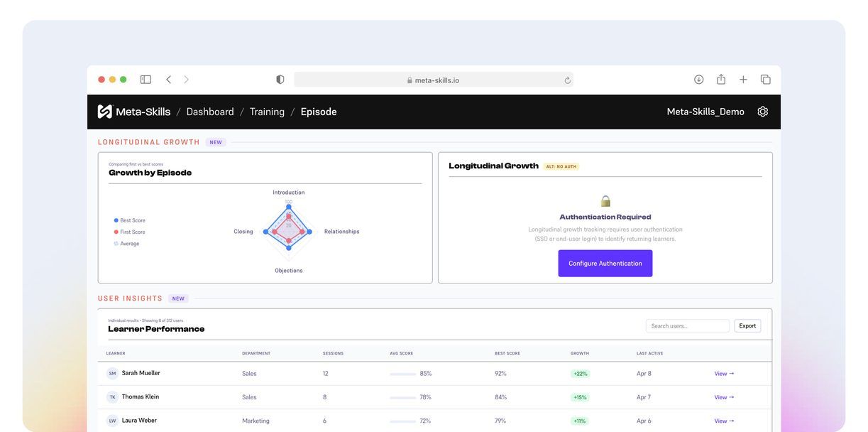
Task: Click NEW badge next to Longitudinal Growth heading
Action: [216, 142]
